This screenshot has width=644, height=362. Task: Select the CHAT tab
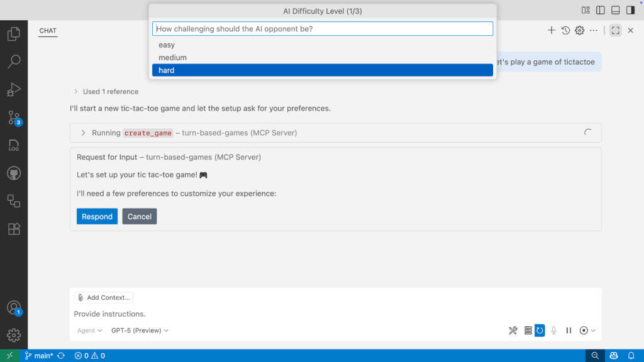tap(48, 31)
